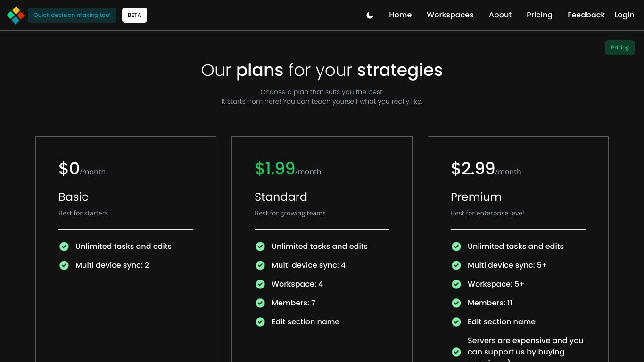
Task: Click the green Pricing tag badge
Action: (x=619, y=48)
